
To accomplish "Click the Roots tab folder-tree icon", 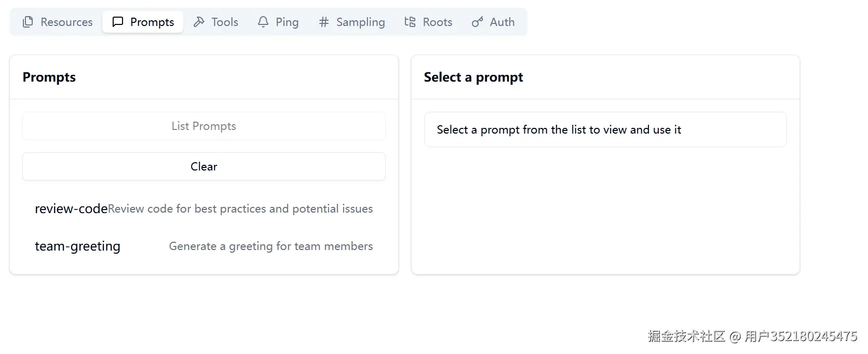I will 410,22.
